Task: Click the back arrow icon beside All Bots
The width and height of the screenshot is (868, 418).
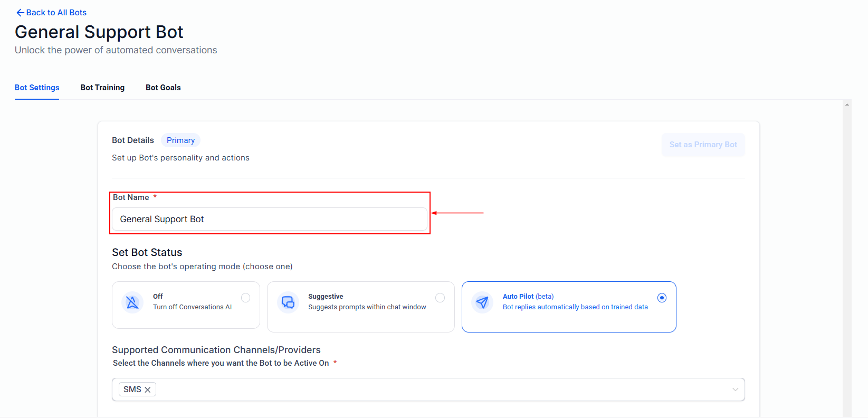Action: pos(20,13)
